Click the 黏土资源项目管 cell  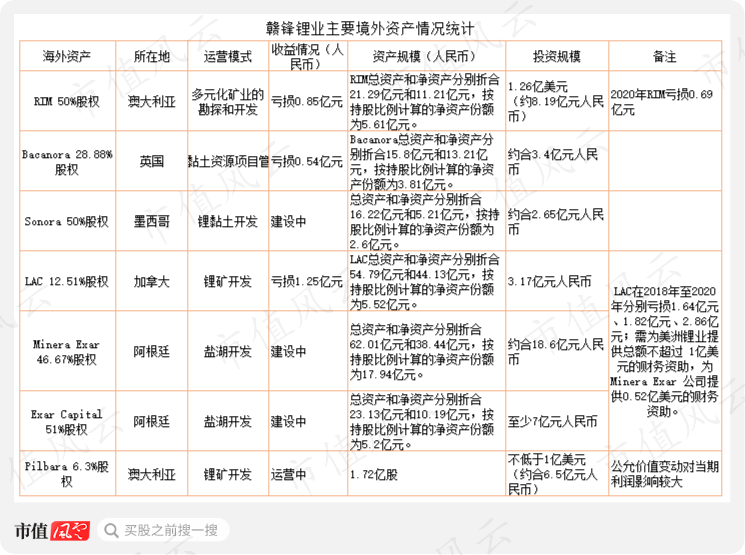228,162
